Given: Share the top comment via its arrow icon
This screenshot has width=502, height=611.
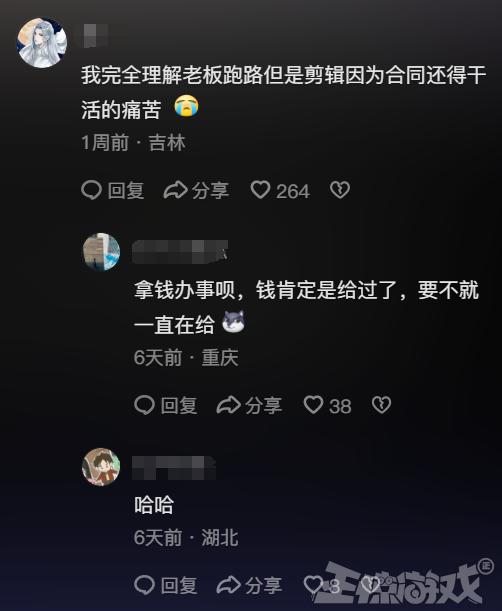Looking at the screenshot, I should (175, 190).
